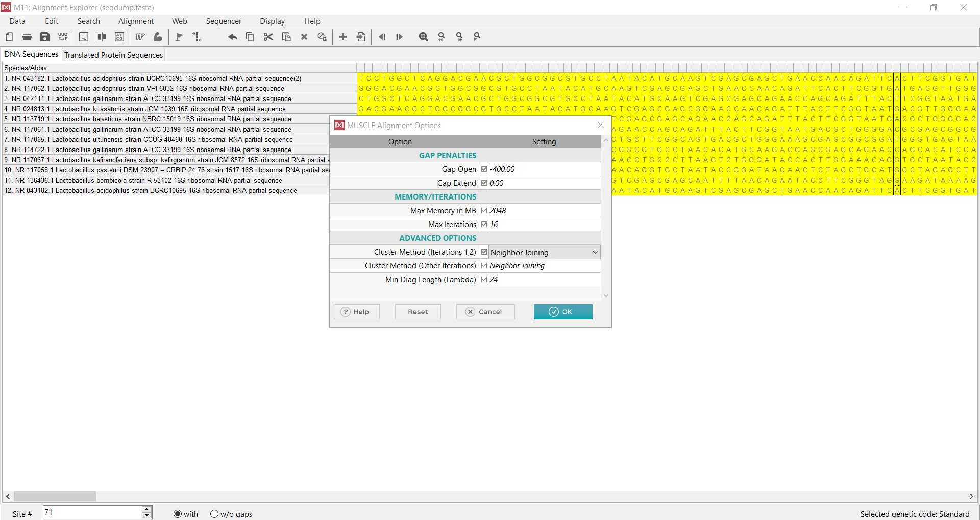Toggle Cluster Method (Other Iterations) checkbox
Screen dimensions: 980x520
click(484, 265)
